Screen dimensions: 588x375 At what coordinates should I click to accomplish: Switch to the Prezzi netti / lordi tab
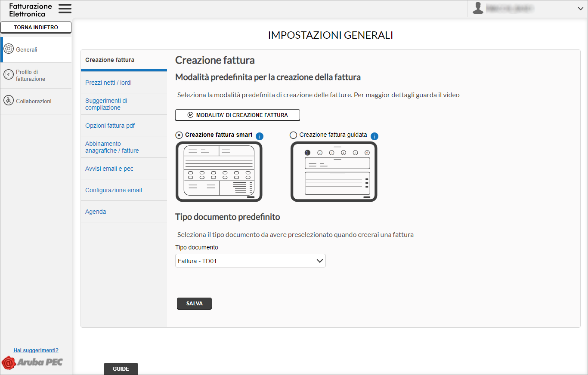[x=108, y=82]
